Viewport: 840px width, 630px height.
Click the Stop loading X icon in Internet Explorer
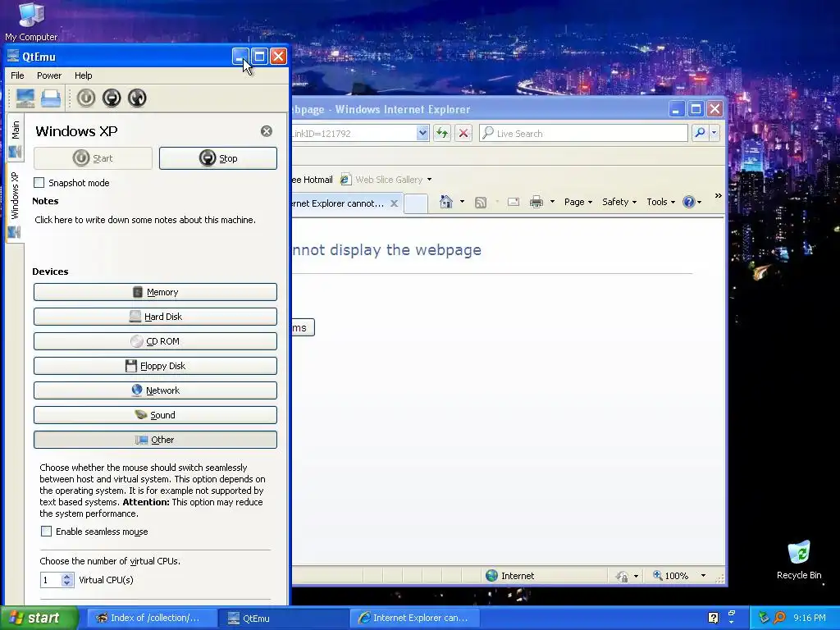pos(463,133)
